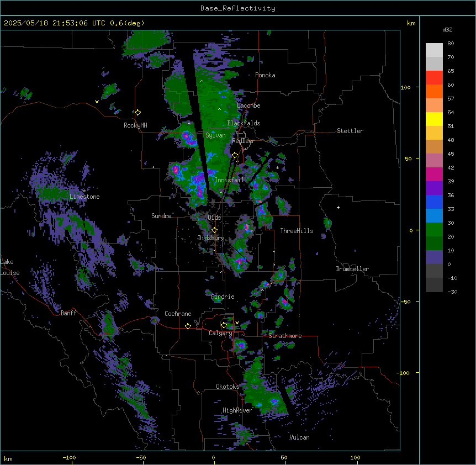Select the yellow diamond marker beneath the Cochrane label
The height and width of the screenshot is (465, 476).
(x=188, y=326)
